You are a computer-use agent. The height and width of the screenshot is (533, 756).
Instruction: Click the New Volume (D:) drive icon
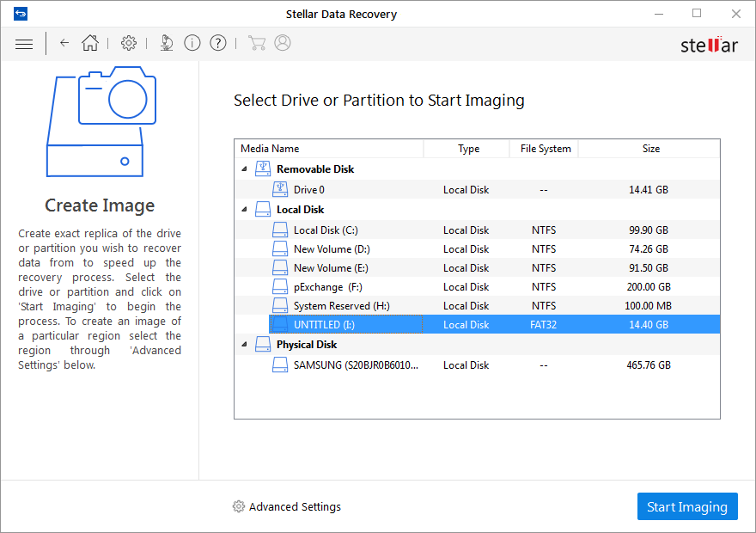280,249
